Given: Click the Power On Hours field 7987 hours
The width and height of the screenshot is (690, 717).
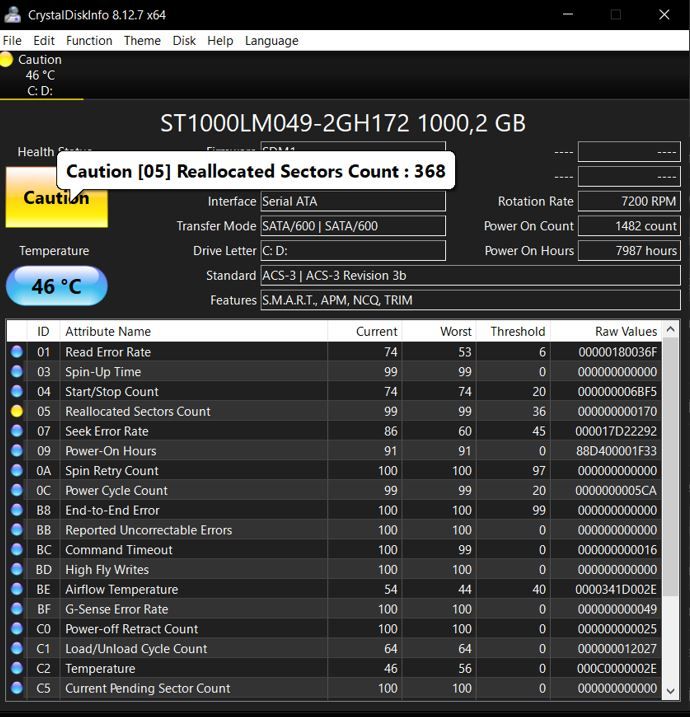Looking at the screenshot, I should click(x=629, y=251).
